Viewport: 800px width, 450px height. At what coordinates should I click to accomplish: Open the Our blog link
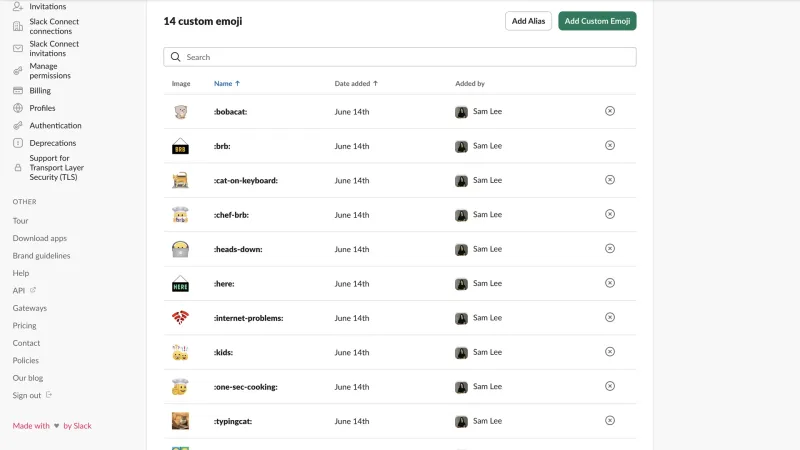(x=28, y=378)
